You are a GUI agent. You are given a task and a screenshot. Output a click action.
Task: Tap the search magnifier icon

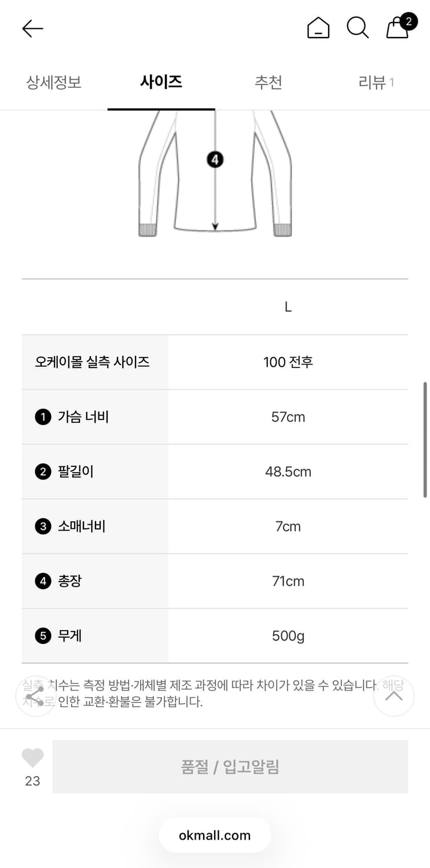[358, 27]
